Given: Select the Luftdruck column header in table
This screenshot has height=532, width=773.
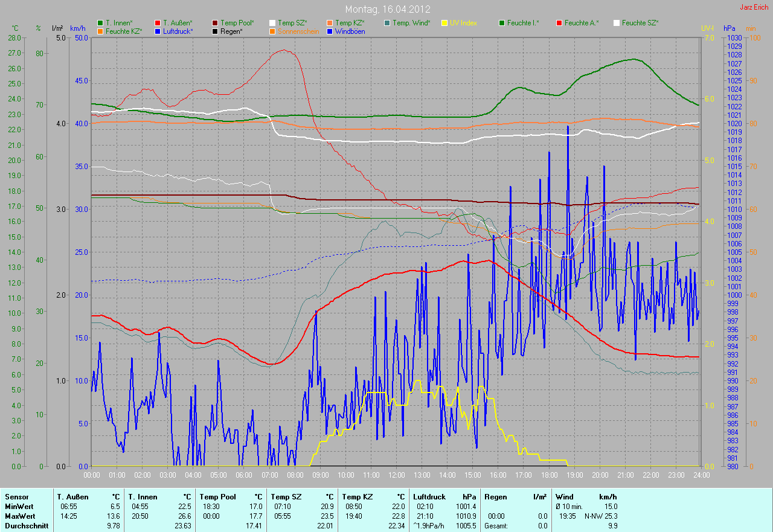Looking at the screenshot, I should coord(429,497).
